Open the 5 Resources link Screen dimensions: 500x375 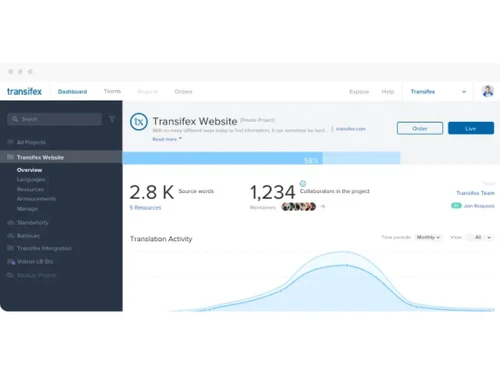[145, 207]
